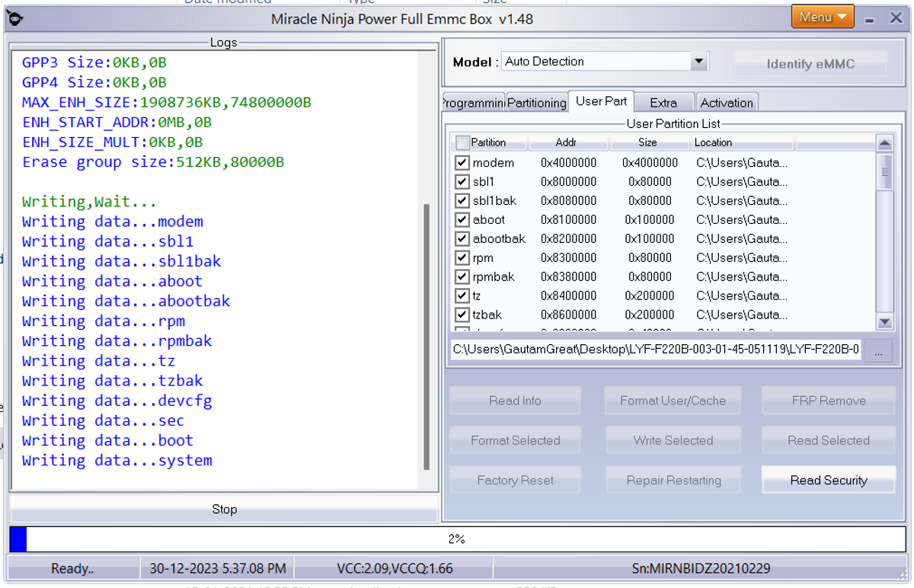Switch to the Activation tab
Screen dimensions: 914x588
pos(727,103)
